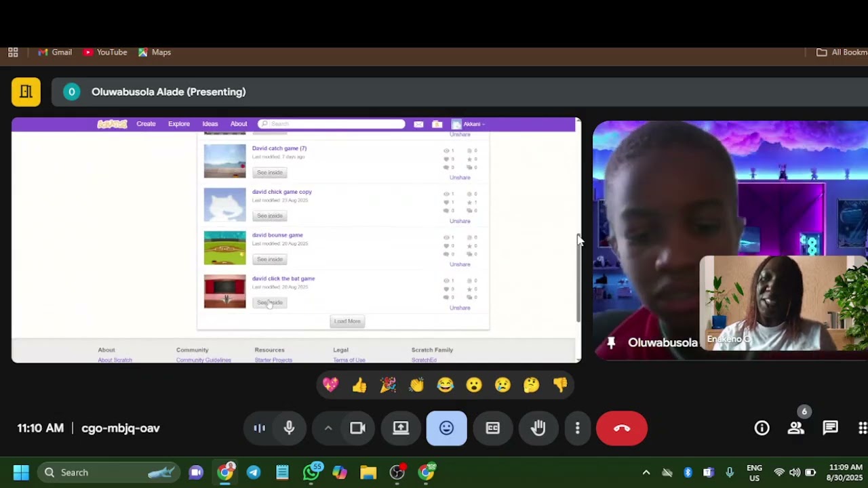Open the Create menu item in Scratch
The image size is (868, 488).
(x=146, y=124)
